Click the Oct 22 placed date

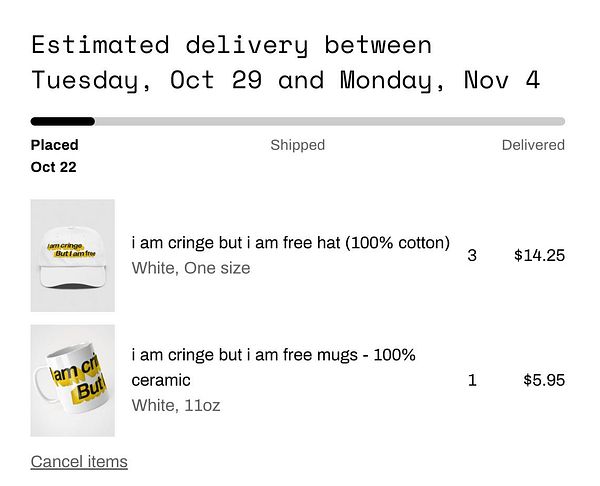coord(53,167)
